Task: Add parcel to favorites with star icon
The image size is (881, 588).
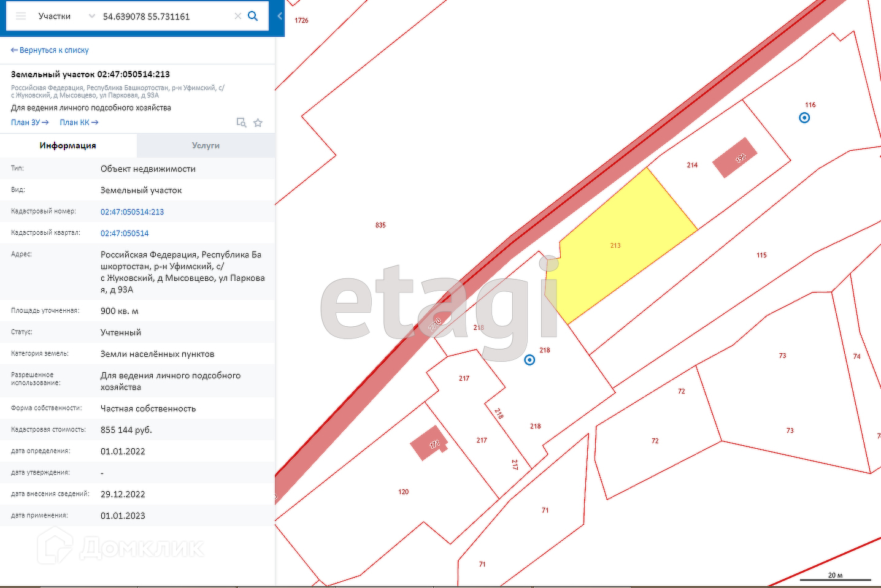Action: [258, 123]
